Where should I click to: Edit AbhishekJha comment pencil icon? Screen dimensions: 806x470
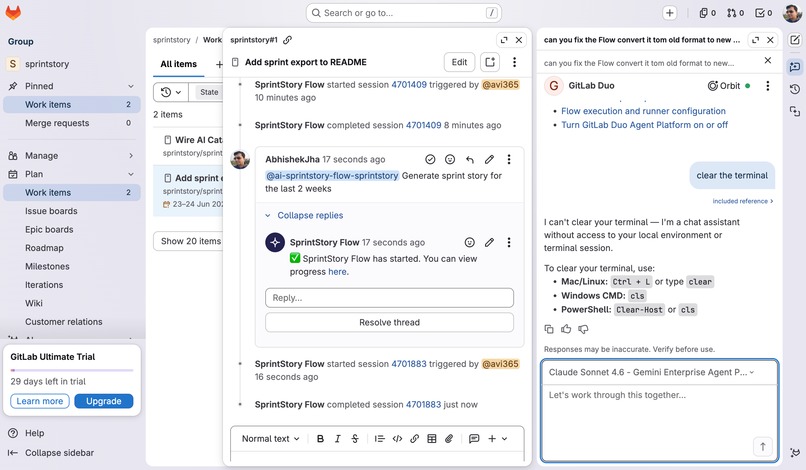[x=489, y=159]
